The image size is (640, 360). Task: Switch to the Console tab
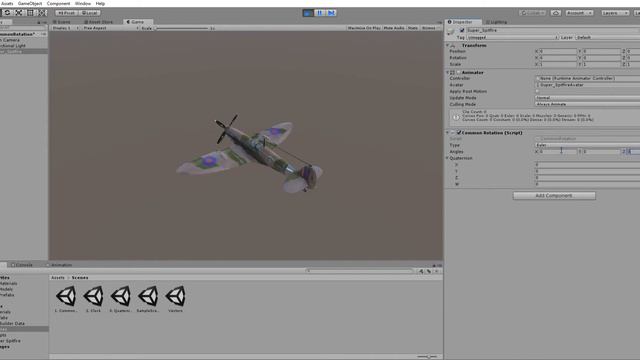click(22, 265)
